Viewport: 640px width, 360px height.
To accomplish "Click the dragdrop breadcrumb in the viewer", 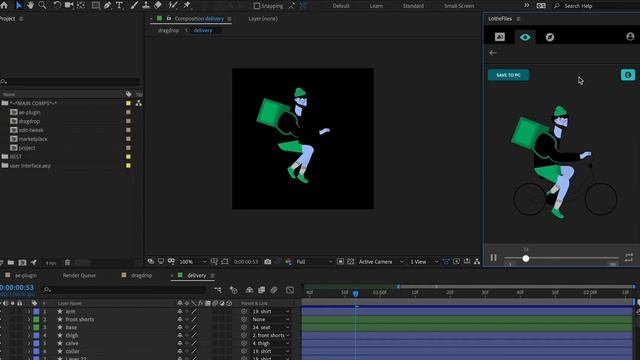I will click(168, 30).
